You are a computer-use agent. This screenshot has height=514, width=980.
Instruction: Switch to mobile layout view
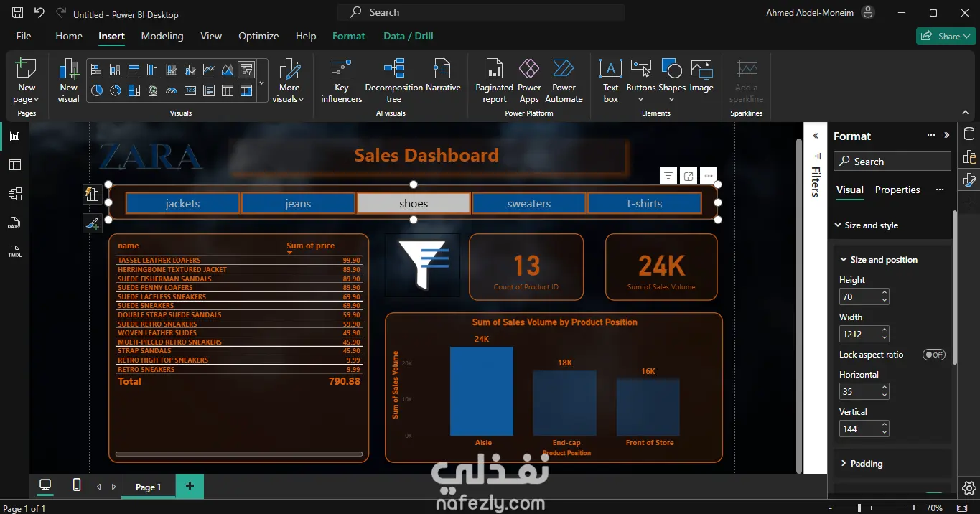[x=77, y=486]
